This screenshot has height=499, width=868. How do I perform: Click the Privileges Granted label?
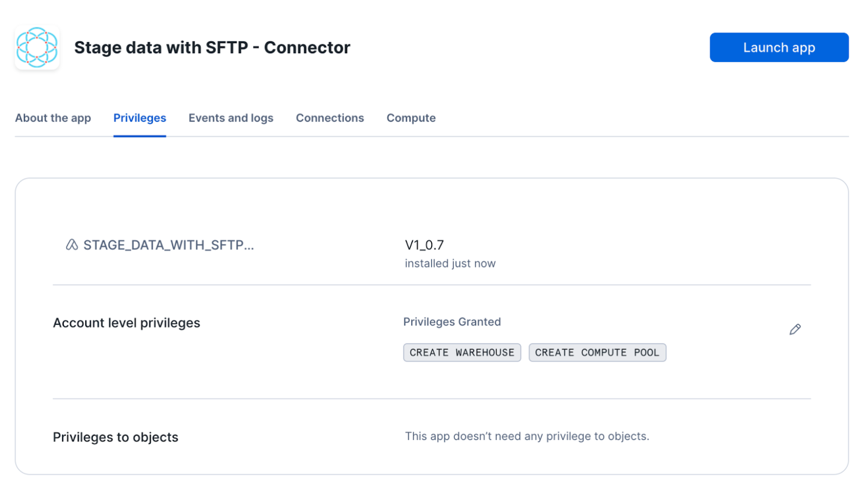click(452, 322)
